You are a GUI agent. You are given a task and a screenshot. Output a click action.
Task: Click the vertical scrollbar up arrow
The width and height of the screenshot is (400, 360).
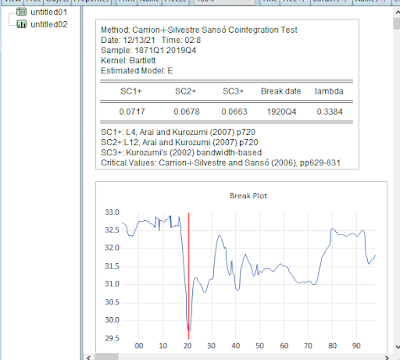[x=397, y=13]
